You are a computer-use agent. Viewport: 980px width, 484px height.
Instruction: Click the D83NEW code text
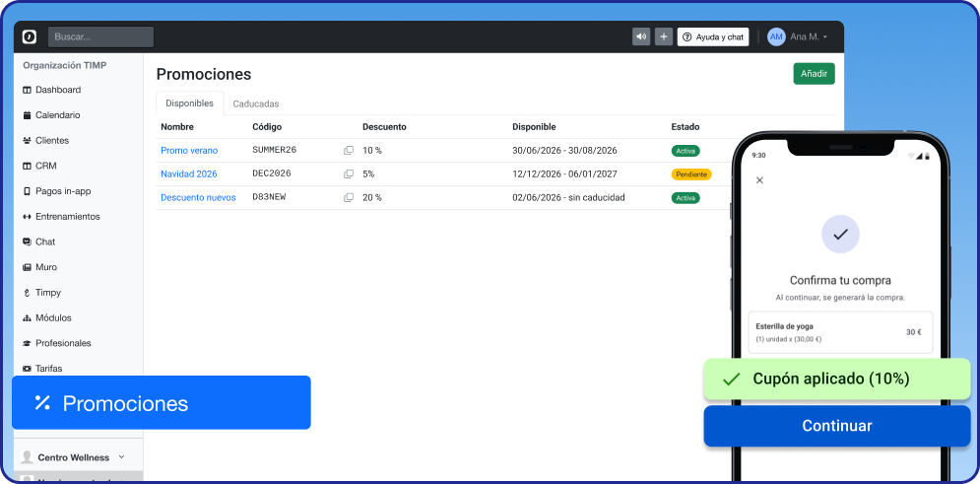click(x=269, y=197)
